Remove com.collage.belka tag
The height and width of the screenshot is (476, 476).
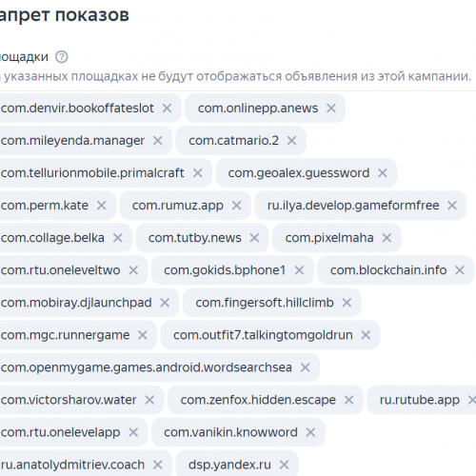tap(118, 238)
